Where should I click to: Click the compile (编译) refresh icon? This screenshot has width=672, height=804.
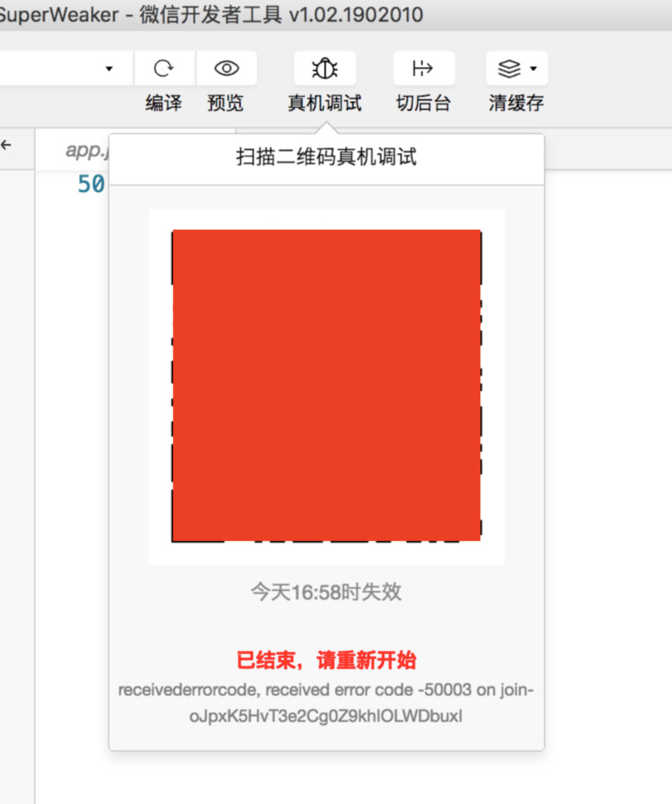163,68
